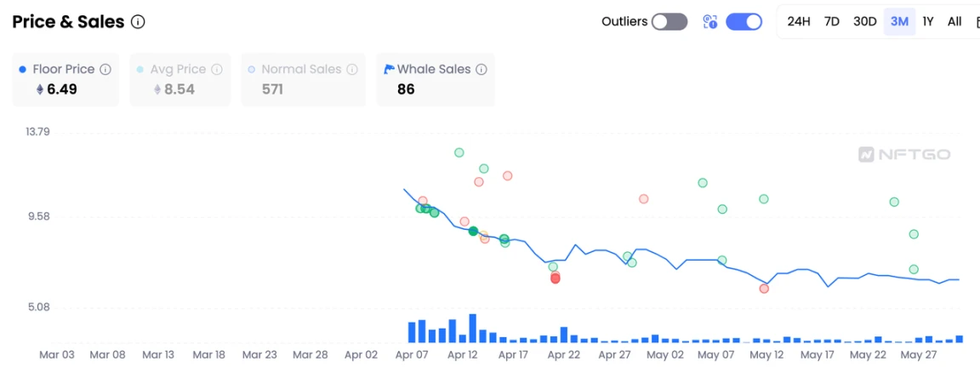Click the Floor Price info icon

coord(105,69)
